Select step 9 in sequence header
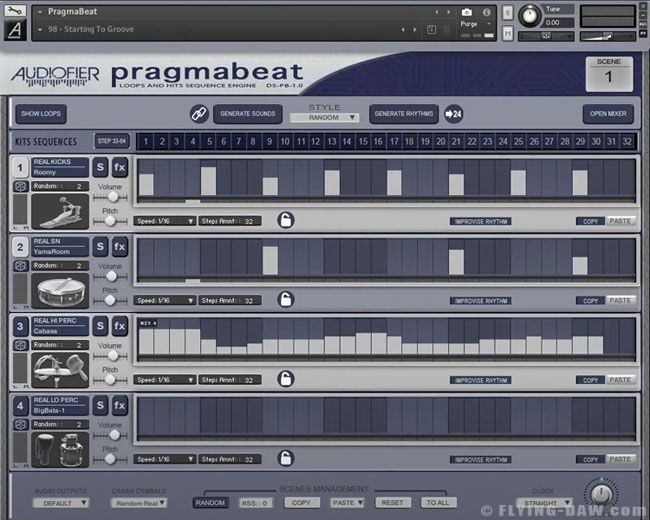Viewport: 650px width, 520px height. (269, 141)
